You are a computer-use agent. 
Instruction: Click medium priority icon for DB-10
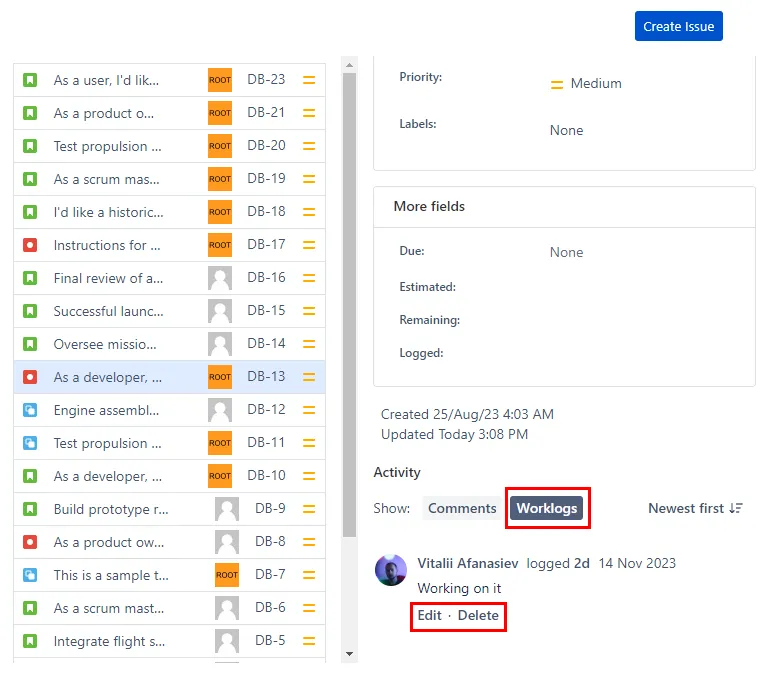point(309,476)
